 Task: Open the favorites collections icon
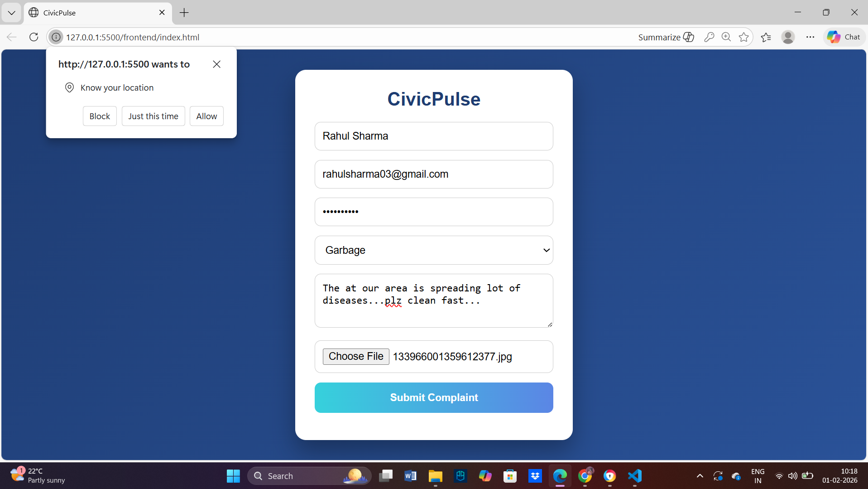tap(766, 37)
